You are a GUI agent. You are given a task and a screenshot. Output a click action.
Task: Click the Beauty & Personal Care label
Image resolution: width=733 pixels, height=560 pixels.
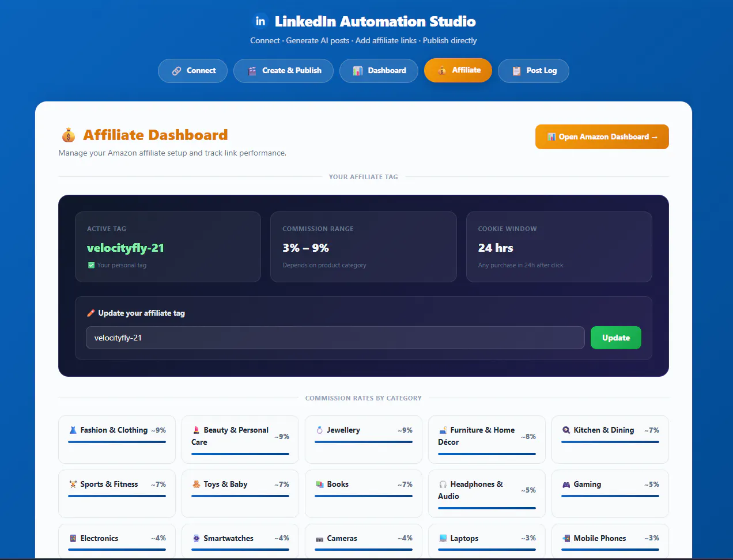(x=230, y=436)
